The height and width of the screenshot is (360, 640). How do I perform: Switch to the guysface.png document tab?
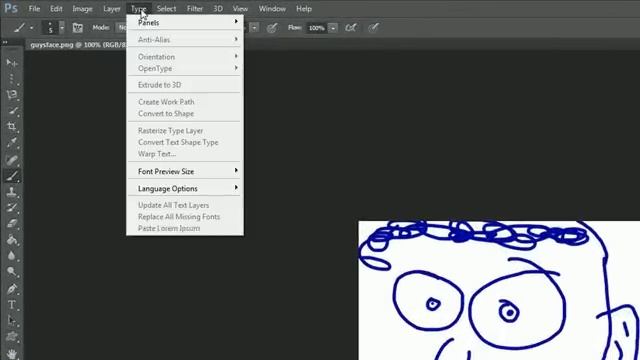coord(77,45)
